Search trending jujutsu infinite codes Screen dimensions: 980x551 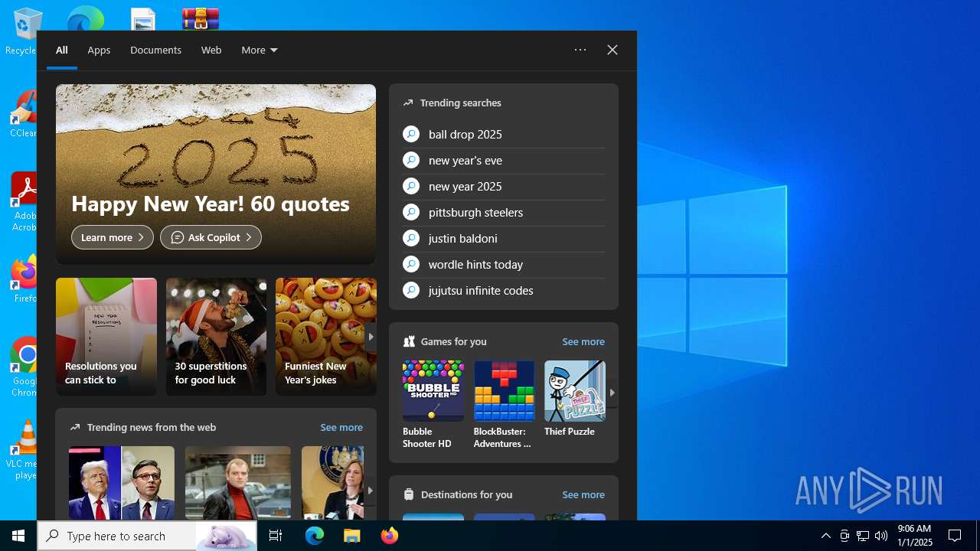pos(504,290)
